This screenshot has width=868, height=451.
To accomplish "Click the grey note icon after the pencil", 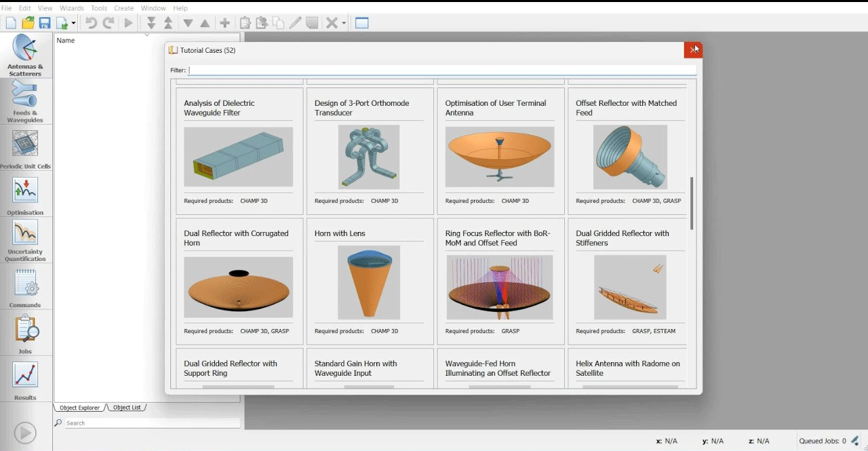I will (x=312, y=23).
